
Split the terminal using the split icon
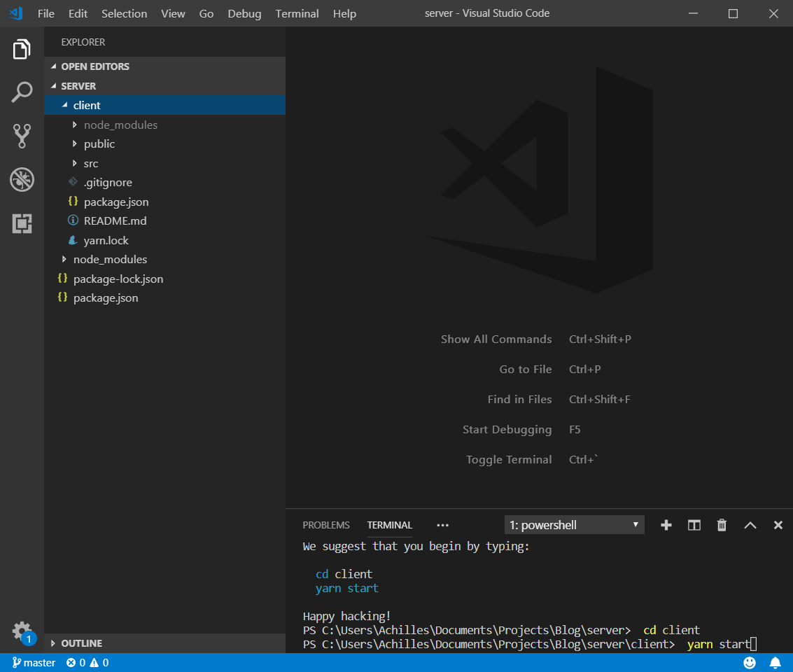point(694,524)
